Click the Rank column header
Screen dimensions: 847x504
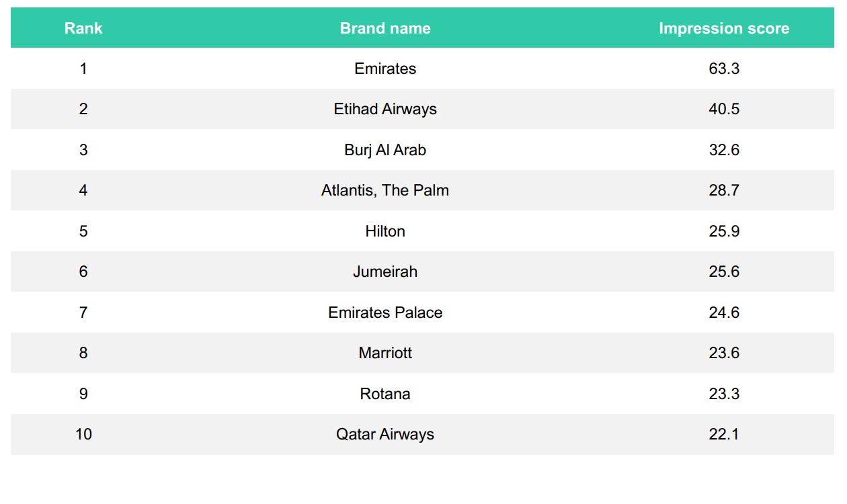pyautogui.click(x=83, y=28)
